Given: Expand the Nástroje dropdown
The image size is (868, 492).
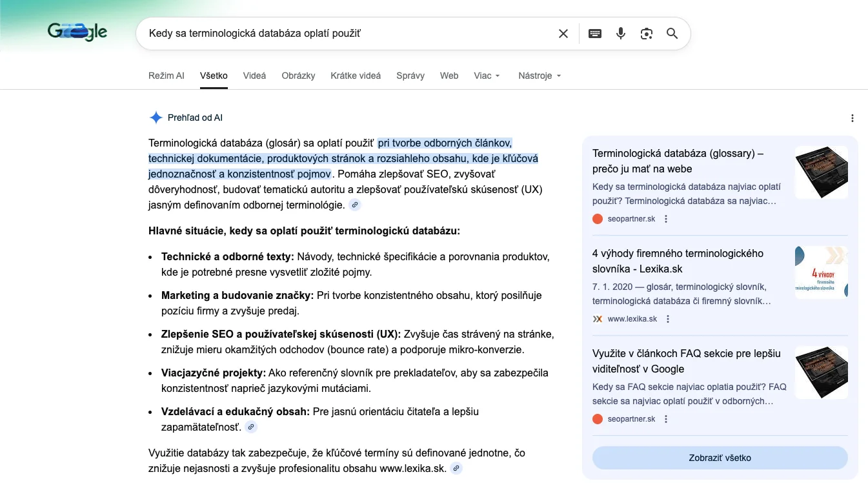Looking at the screenshot, I should [x=540, y=76].
